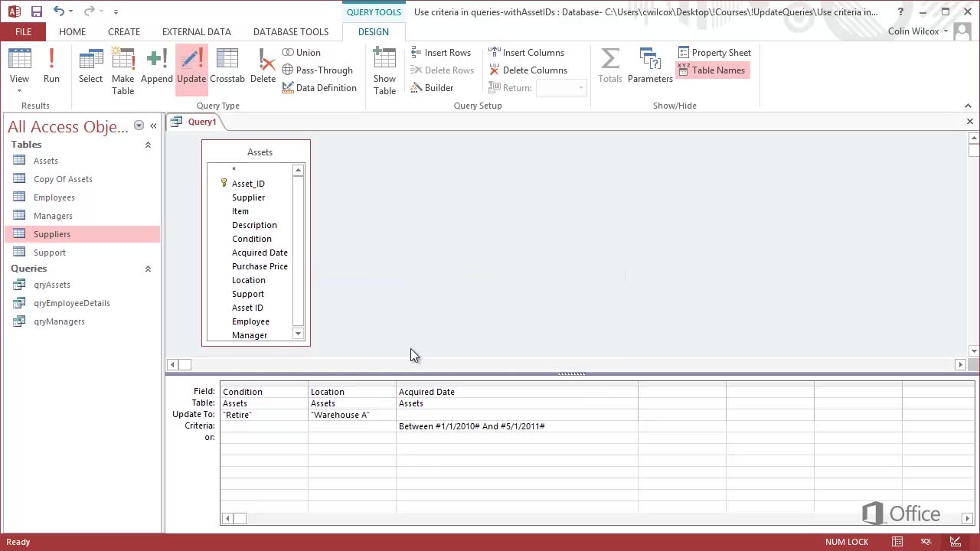
Task: Choose the Delete query type
Action: pos(263,66)
